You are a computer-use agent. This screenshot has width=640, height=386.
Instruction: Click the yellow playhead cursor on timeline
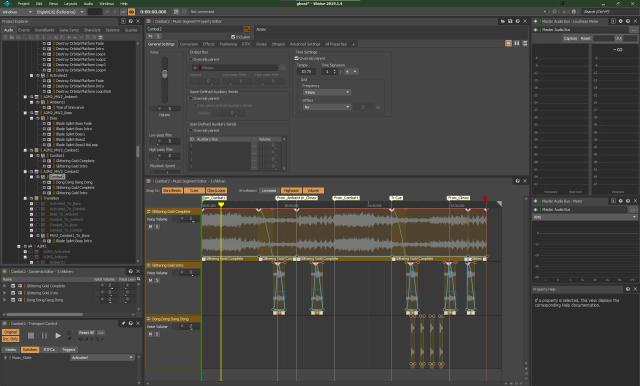221,204
